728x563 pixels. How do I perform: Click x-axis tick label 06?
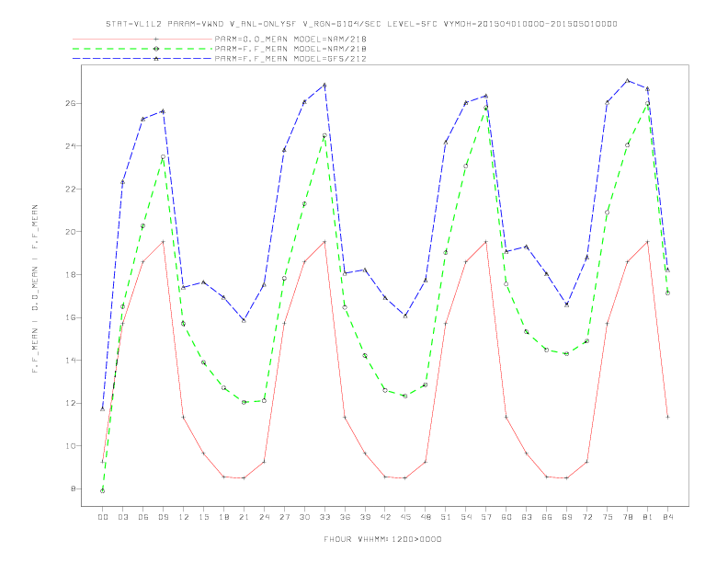pyautogui.click(x=143, y=517)
